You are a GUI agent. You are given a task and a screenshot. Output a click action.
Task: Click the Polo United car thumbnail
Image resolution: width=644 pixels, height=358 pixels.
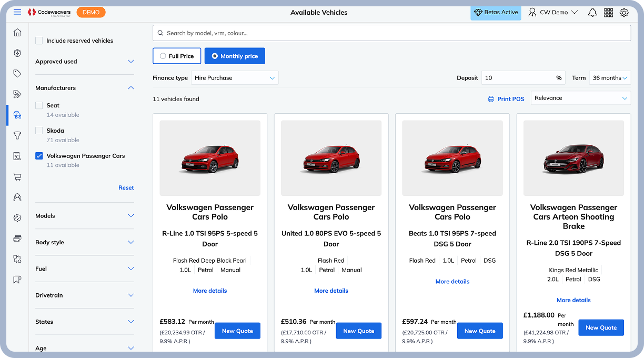click(331, 158)
